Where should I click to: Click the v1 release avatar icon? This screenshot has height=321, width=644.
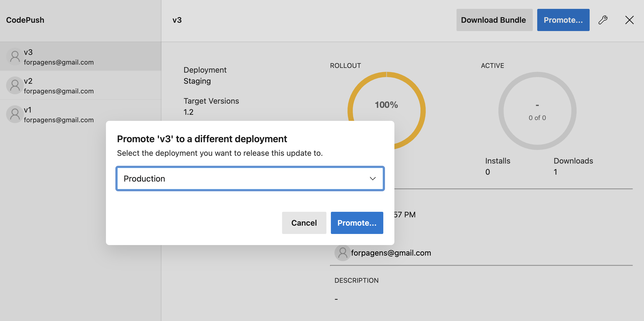pos(15,114)
